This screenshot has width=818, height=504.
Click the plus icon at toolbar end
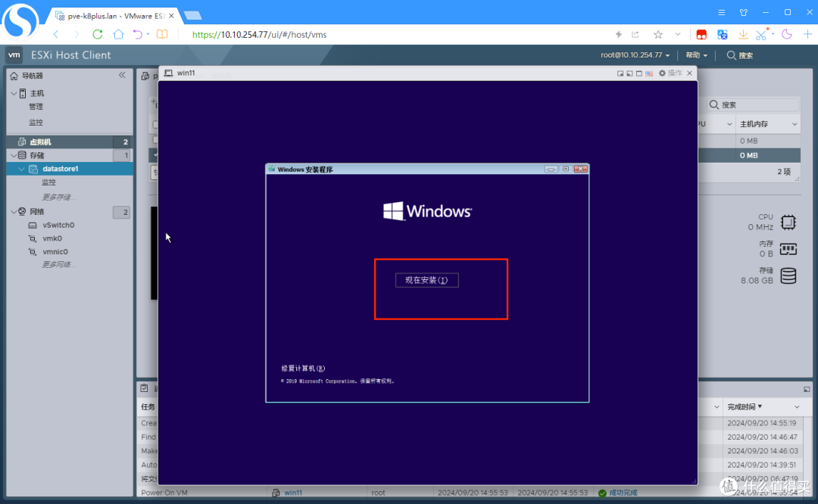pyautogui.click(x=807, y=34)
